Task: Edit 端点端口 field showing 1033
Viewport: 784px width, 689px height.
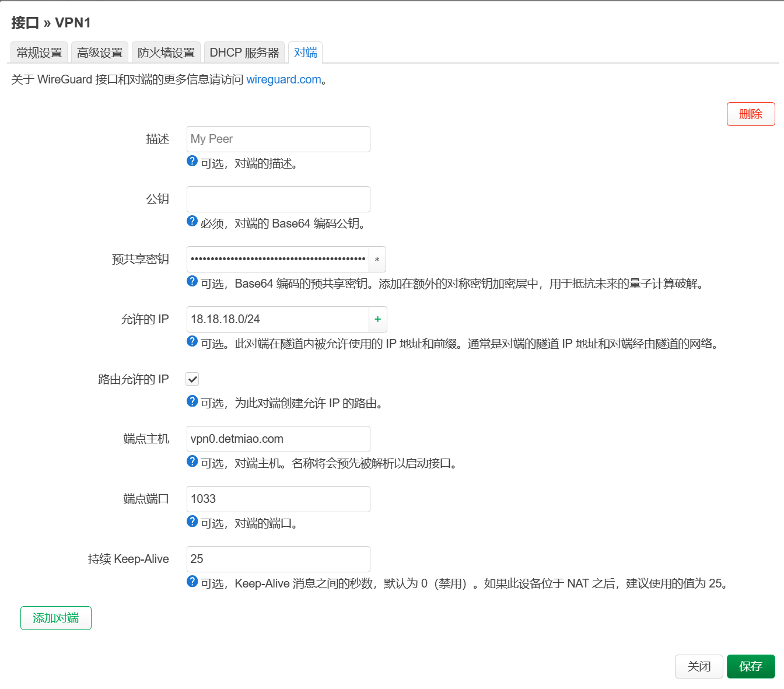Action: (x=278, y=499)
